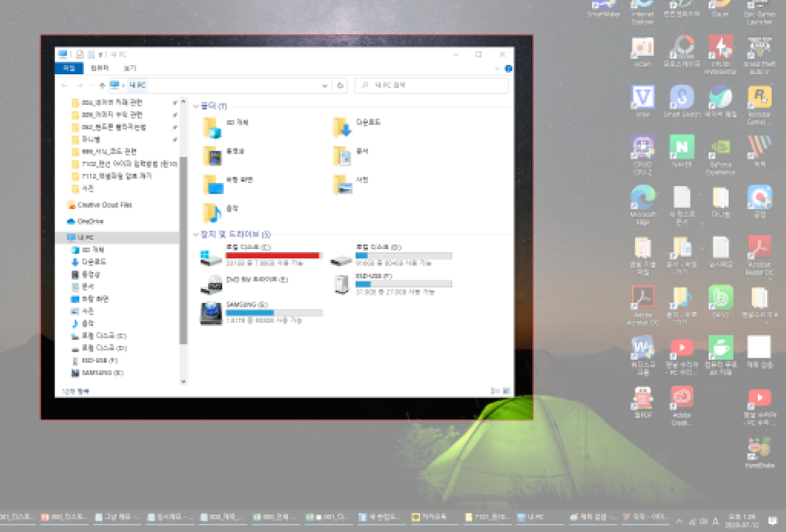Open GeForce Experience desktop shortcut
Viewport: 786px width, 532px height.
click(720, 155)
